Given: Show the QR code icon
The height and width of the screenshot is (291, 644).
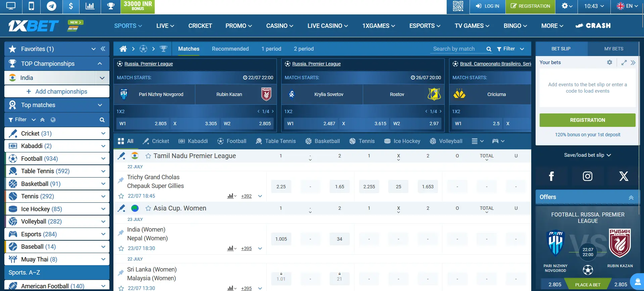Looking at the screenshot, I should click(x=458, y=6).
